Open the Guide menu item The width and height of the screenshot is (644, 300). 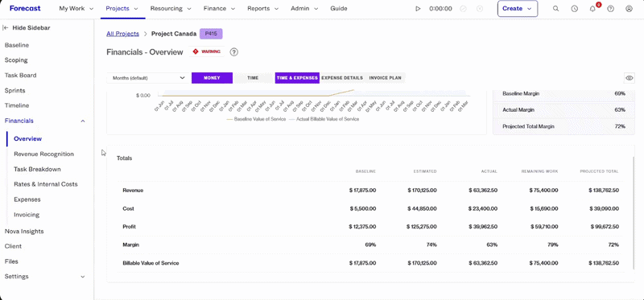click(339, 9)
